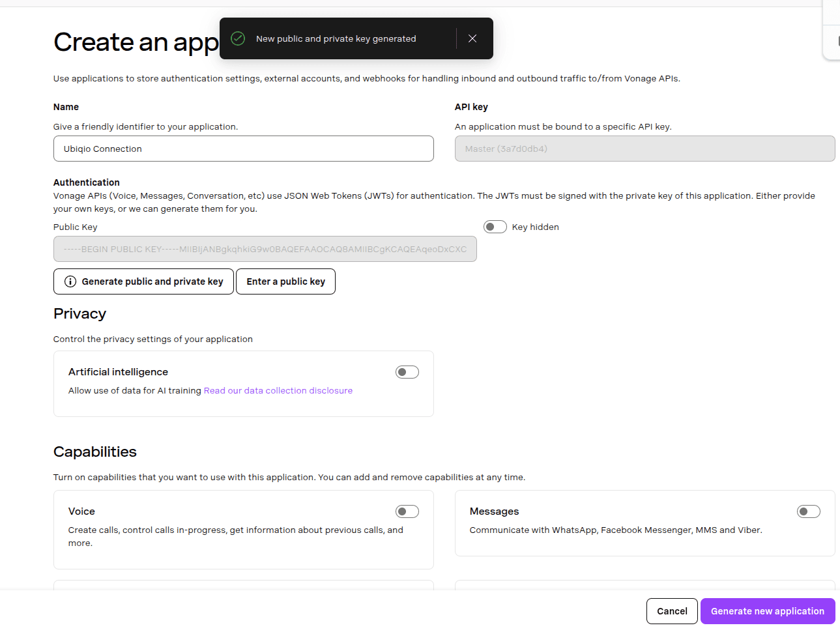The height and width of the screenshot is (632, 840).
Task: Click the Artificial intelligence privacy card
Action: [243, 404]
